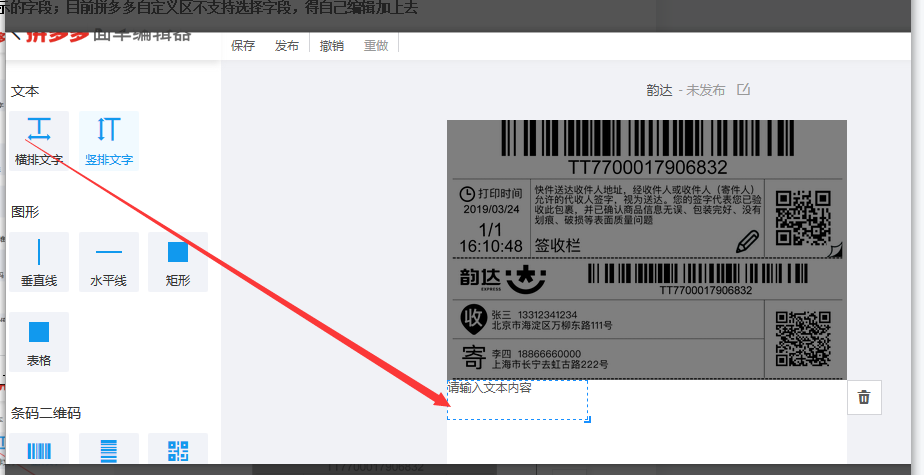
Task: Click the 图形 section heading
Action: [25, 212]
